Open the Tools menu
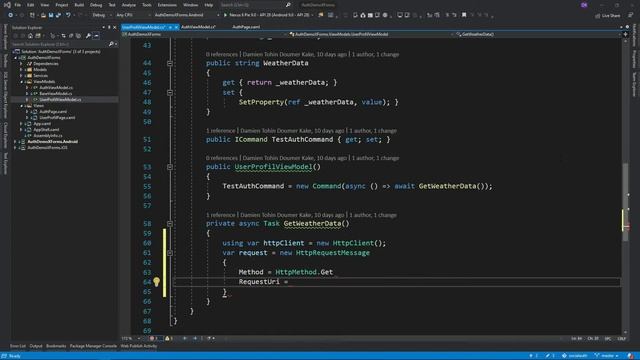640x360 pixels. click(x=147, y=5)
